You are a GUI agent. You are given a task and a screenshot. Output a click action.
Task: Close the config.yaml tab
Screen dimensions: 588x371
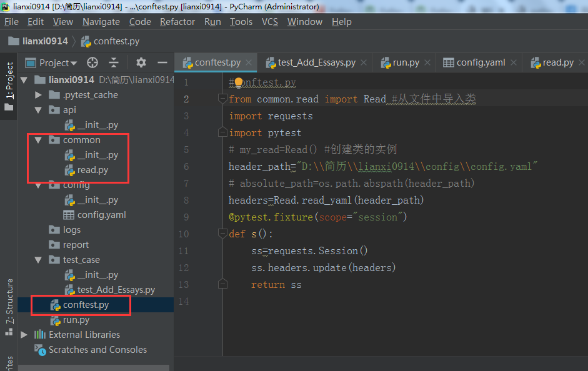pos(514,62)
